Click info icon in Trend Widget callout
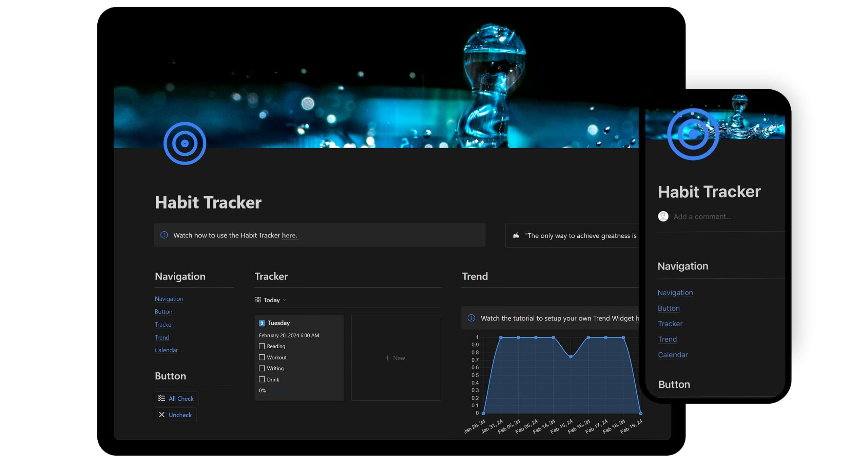This screenshot has width=868, height=463. (x=471, y=318)
